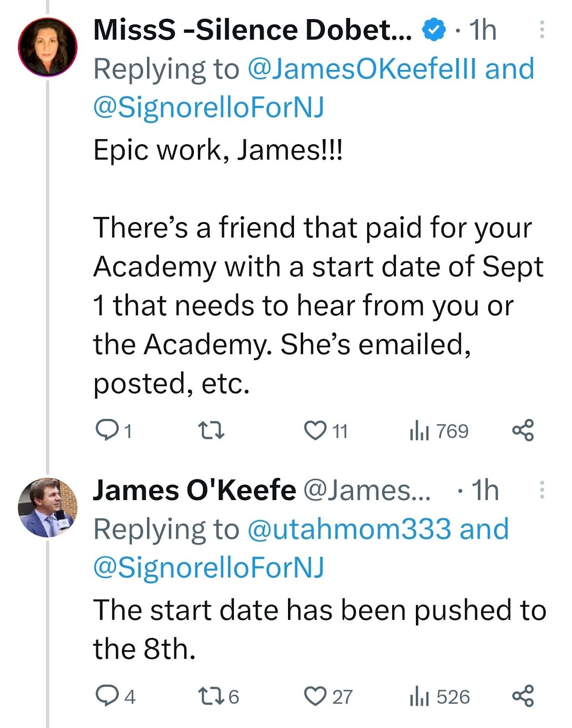
Task: Retweet the MissS Silence Dobet post
Action: tap(211, 430)
